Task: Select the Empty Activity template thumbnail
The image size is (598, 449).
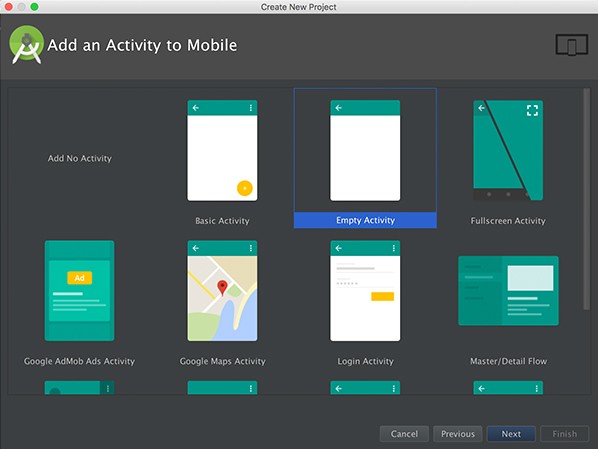Action: 365,150
